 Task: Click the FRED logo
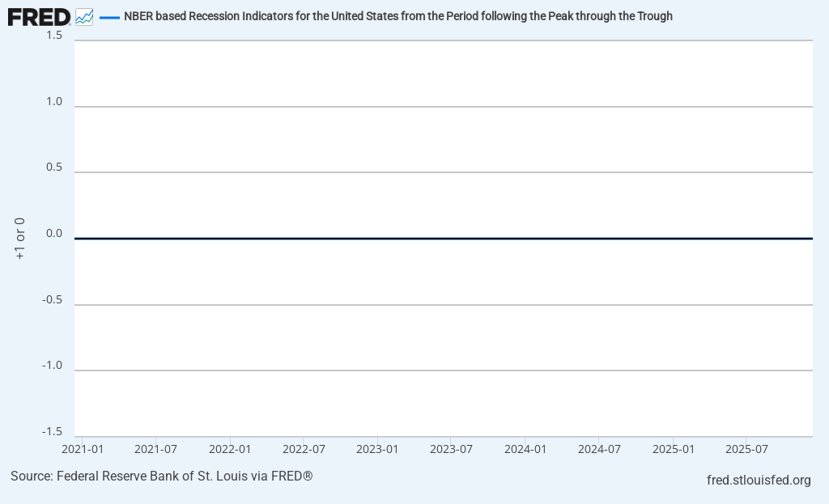39,16
